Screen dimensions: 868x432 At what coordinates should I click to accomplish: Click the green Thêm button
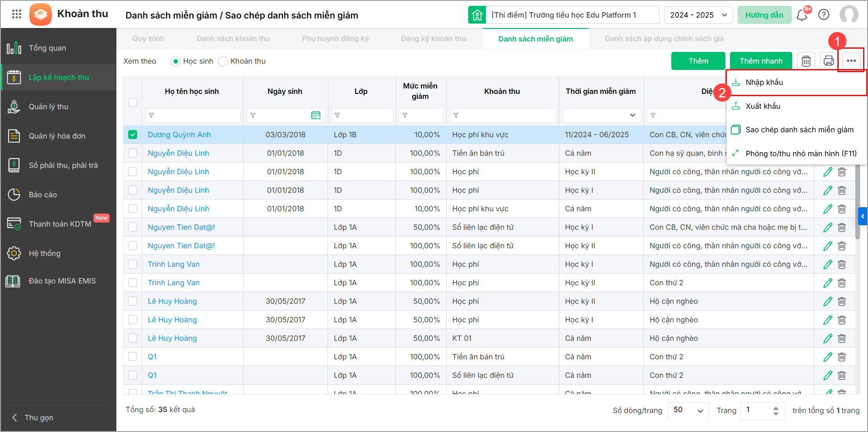pyautogui.click(x=698, y=61)
